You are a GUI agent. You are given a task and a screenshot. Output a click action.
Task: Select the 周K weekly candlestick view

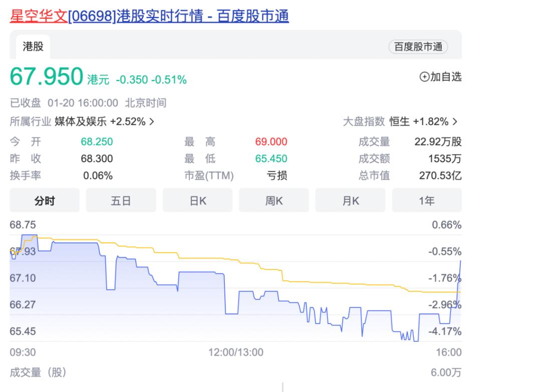274,200
